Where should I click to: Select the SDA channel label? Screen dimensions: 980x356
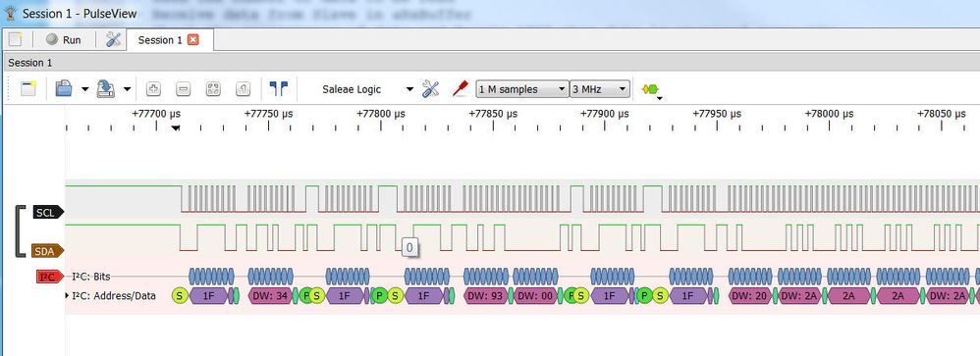[x=48, y=251]
